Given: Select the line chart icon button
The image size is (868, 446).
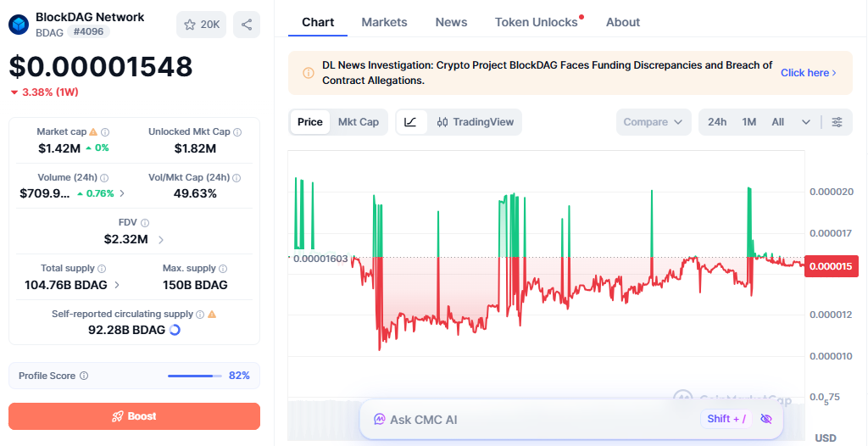Looking at the screenshot, I should point(411,122).
